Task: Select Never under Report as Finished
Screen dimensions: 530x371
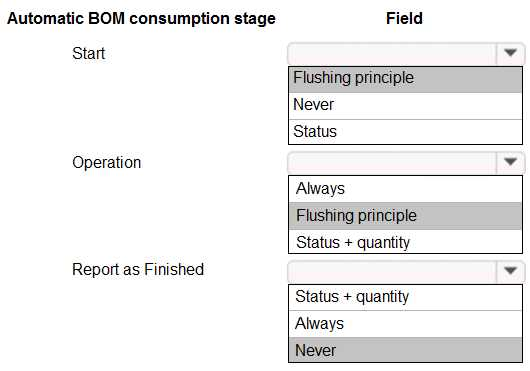Action: (x=405, y=350)
